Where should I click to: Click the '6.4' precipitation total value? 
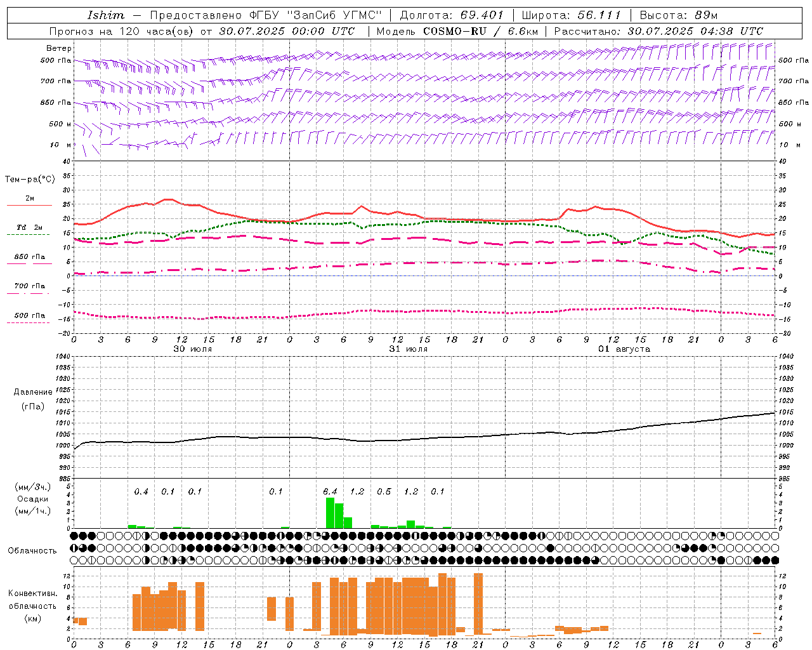click(330, 491)
